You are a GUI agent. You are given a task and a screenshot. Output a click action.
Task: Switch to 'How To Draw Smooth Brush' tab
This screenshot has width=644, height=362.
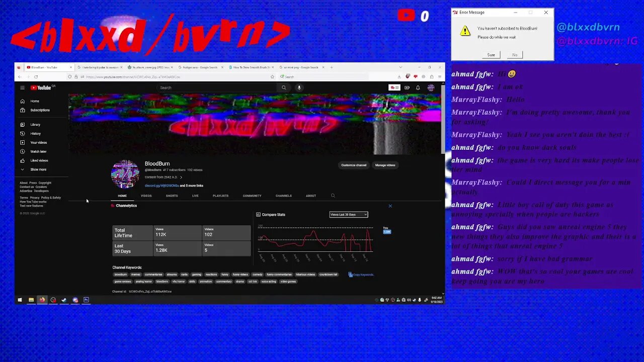(x=251, y=67)
